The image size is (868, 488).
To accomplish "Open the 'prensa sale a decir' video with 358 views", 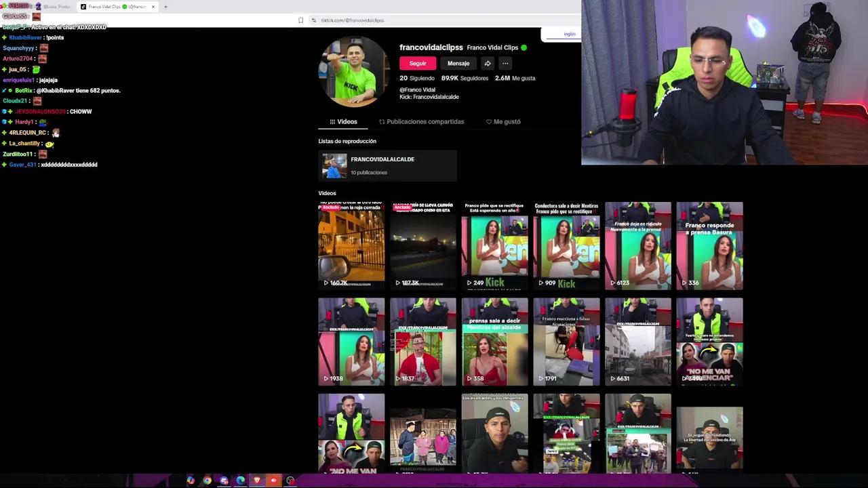I will click(x=495, y=342).
